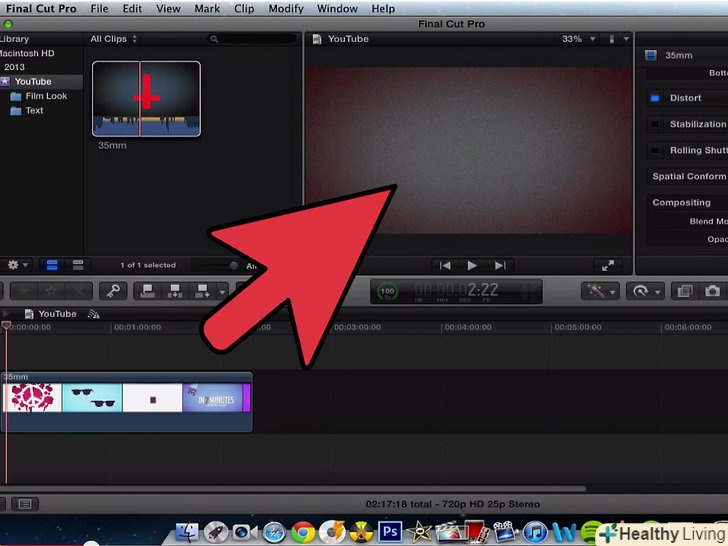Screen dimensions: 728x546
Task: Open the All Clips filter dropdown
Action: coord(113,39)
